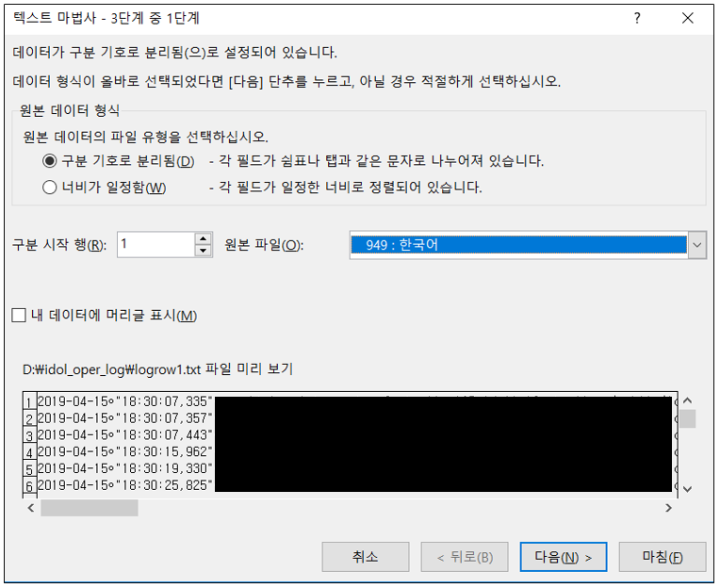This screenshot has height=588, width=720.
Task: Decrease 구분 시작 행 with down spinner
Action: click(203, 251)
